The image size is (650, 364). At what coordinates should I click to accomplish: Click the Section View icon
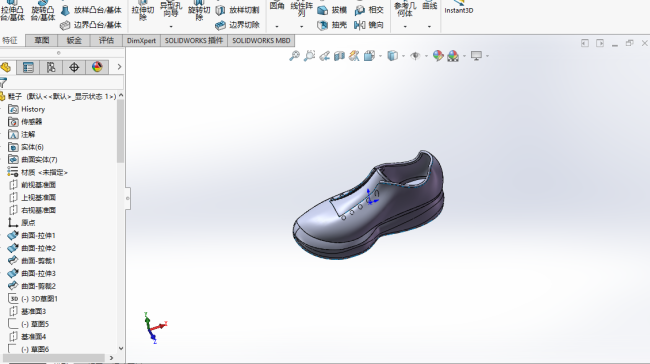pos(339,56)
